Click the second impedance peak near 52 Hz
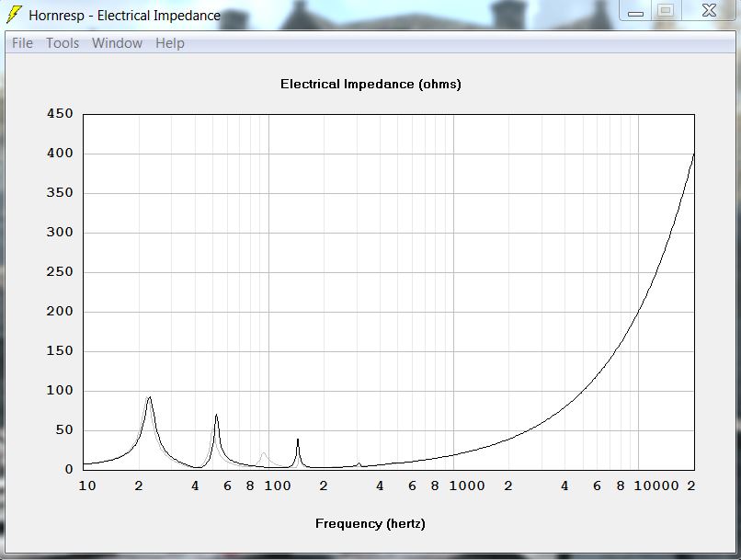The height and width of the screenshot is (560, 741). [216, 416]
